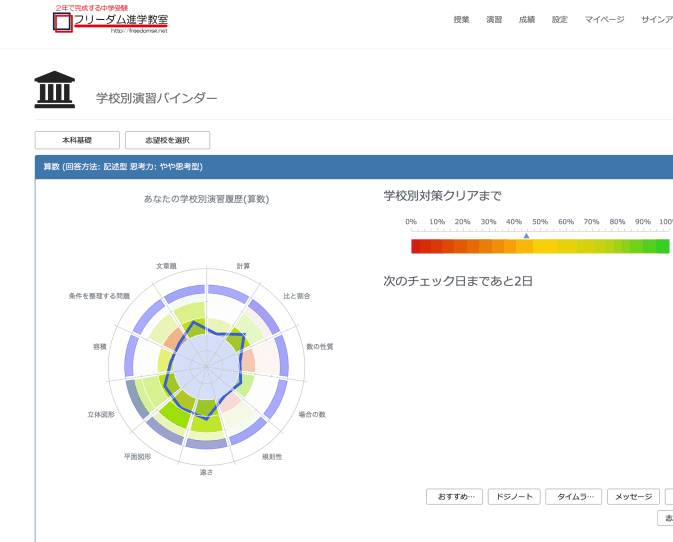The image size is (673, 542).
Task: Open the 設定 menu
Action: tap(559, 19)
